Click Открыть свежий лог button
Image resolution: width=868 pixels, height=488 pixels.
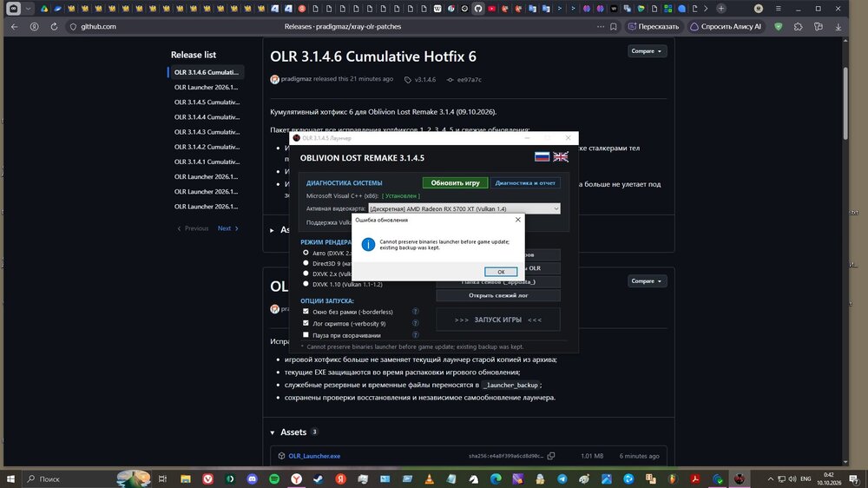[498, 295]
